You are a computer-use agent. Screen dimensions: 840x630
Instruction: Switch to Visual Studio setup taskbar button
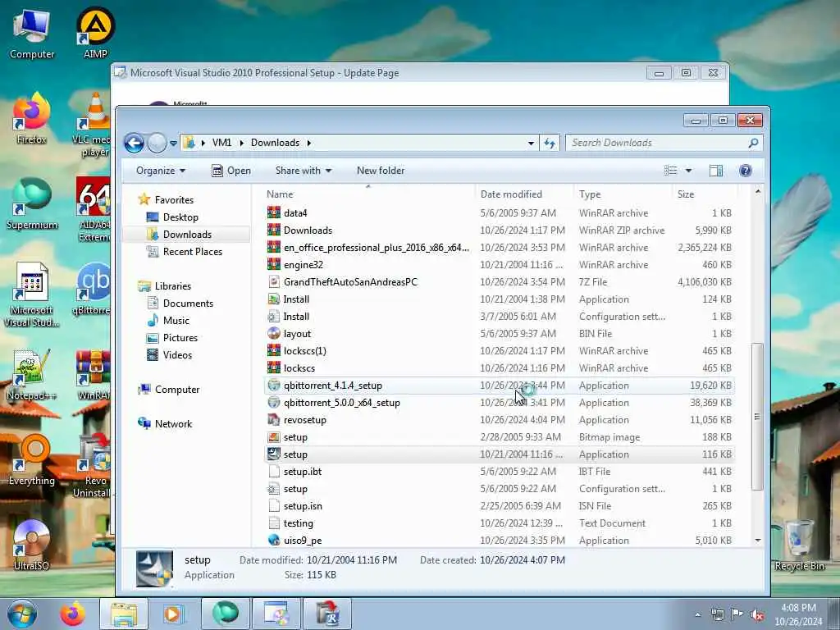(276, 614)
